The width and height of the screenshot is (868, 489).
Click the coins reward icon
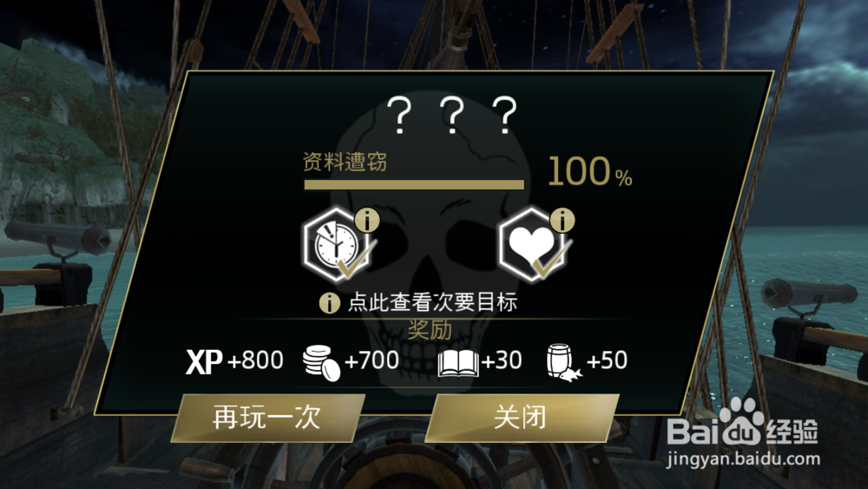(321, 363)
